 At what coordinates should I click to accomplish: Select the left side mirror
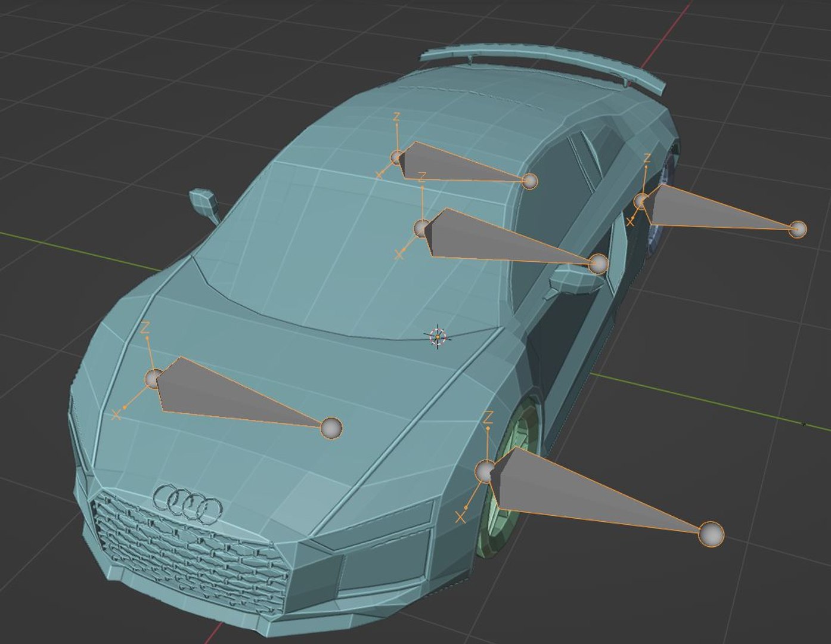203,205
